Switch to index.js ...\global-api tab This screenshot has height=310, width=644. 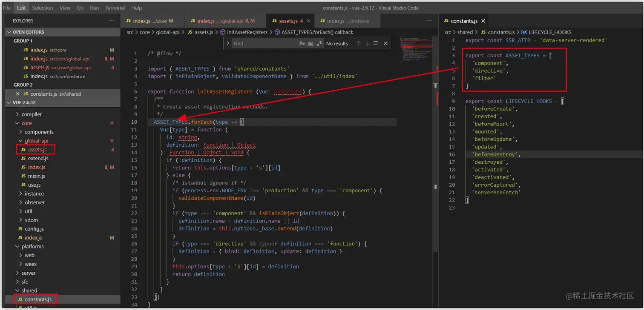225,21
